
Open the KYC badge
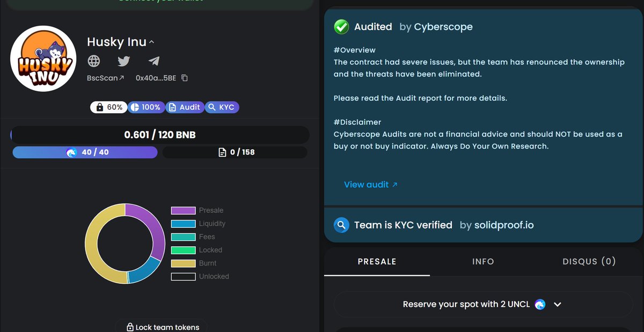pyautogui.click(x=222, y=107)
